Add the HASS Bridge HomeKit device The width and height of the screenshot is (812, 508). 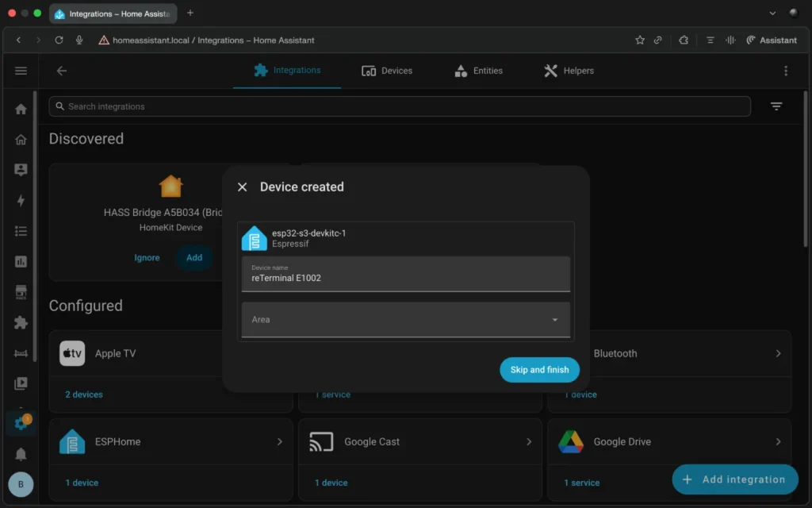tap(194, 258)
